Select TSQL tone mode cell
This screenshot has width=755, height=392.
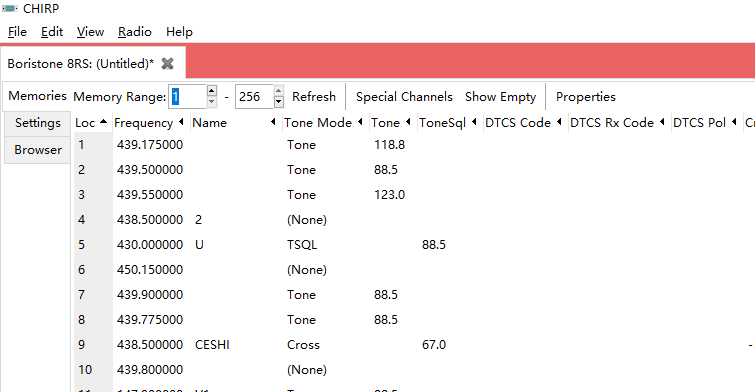pos(302,245)
